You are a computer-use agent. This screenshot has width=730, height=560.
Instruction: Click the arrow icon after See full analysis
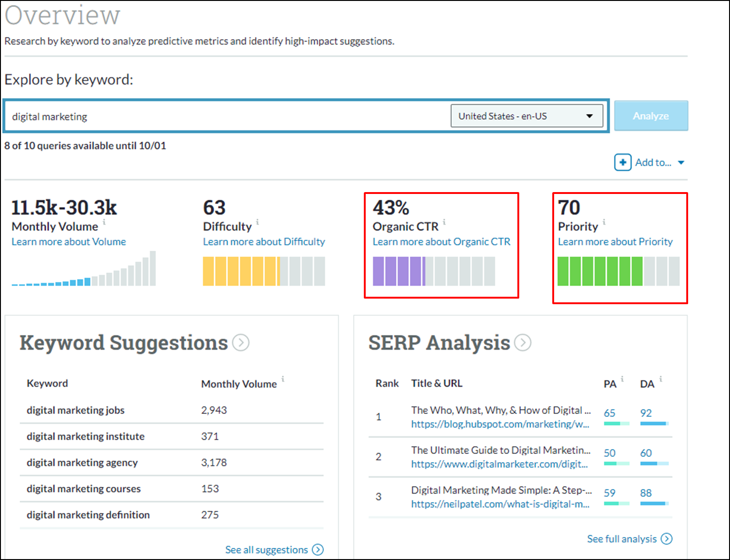667,539
